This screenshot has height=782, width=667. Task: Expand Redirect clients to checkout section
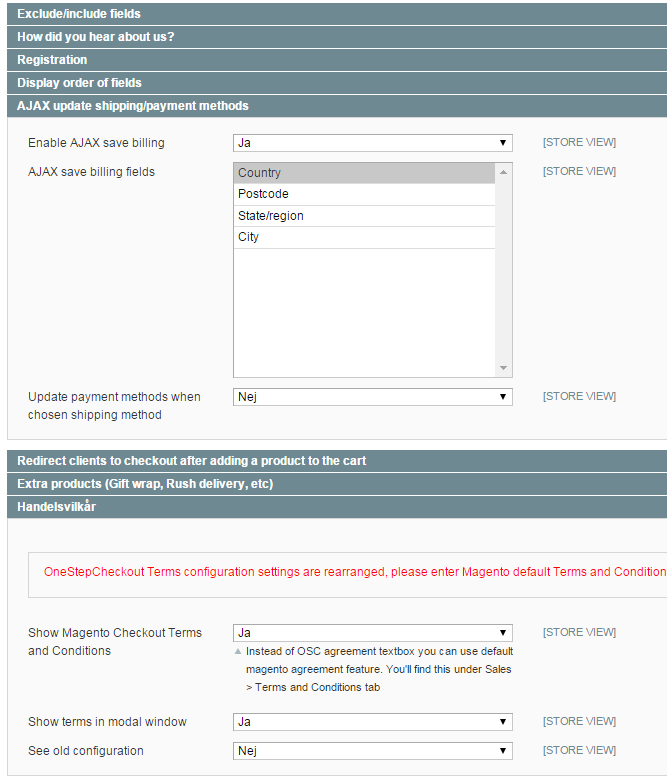pyautogui.click(x=191, y=461)
